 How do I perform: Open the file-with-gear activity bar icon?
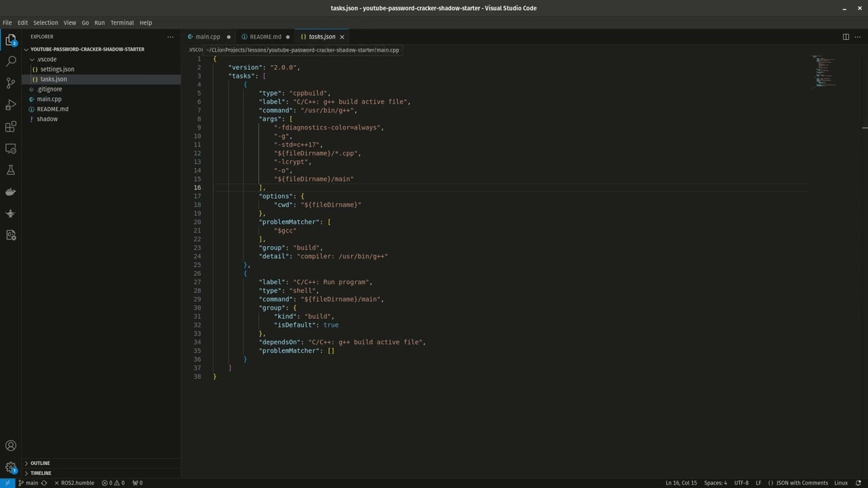pyautogui.click(x=10, y=235)
